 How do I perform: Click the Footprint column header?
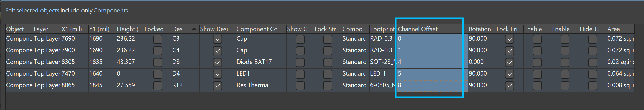click(x=382, y=29)
